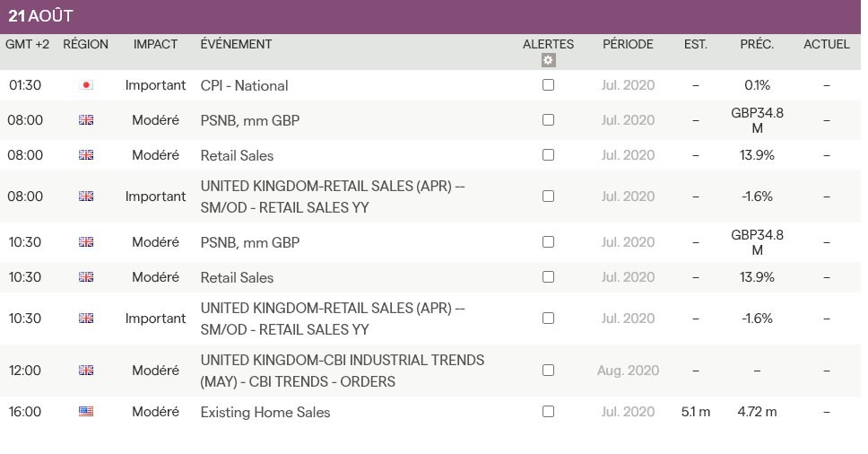Enable alert for CPI - National
The height and width of the screenshot is (454, 868).
[549, 85]
